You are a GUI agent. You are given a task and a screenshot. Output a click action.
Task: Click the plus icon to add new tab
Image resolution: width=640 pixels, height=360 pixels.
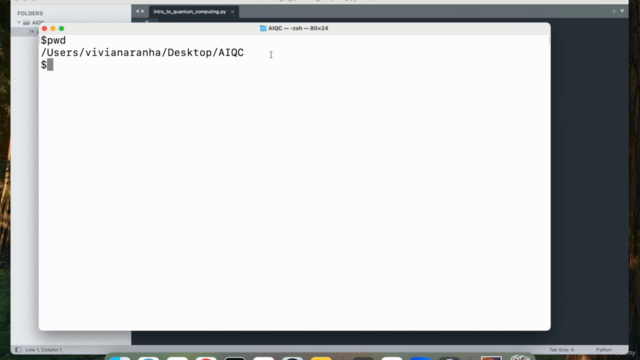[614, 11]
